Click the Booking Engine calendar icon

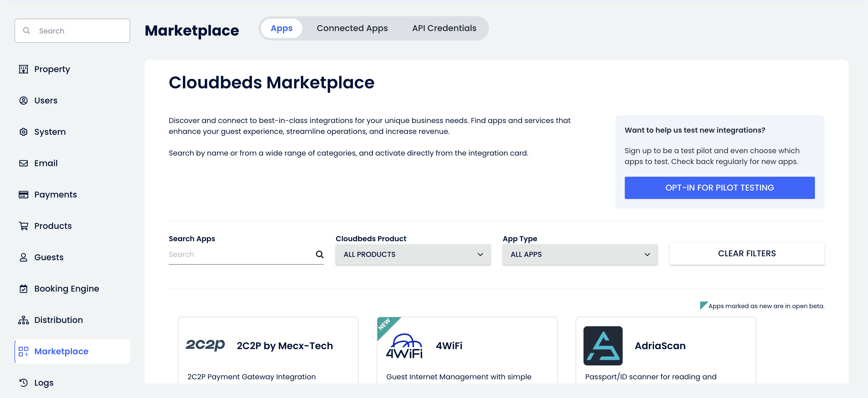point(23,289)
